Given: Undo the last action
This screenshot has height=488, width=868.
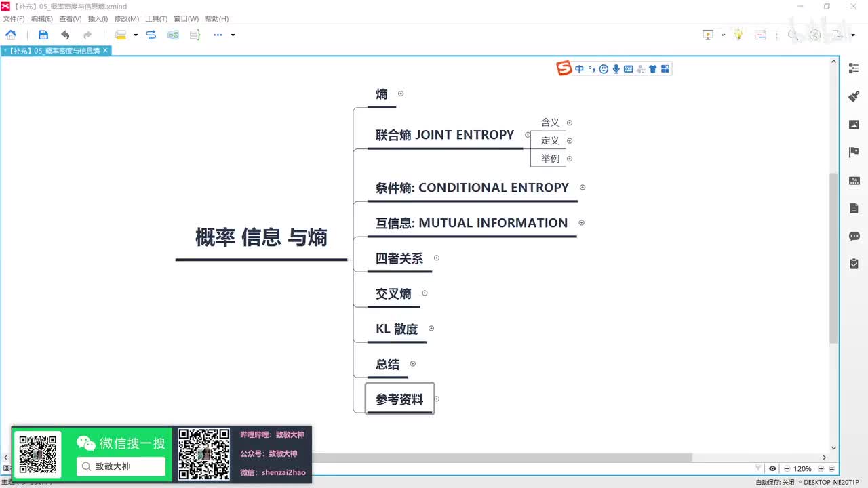Looking at the screenshot, I should coord(65,35).
